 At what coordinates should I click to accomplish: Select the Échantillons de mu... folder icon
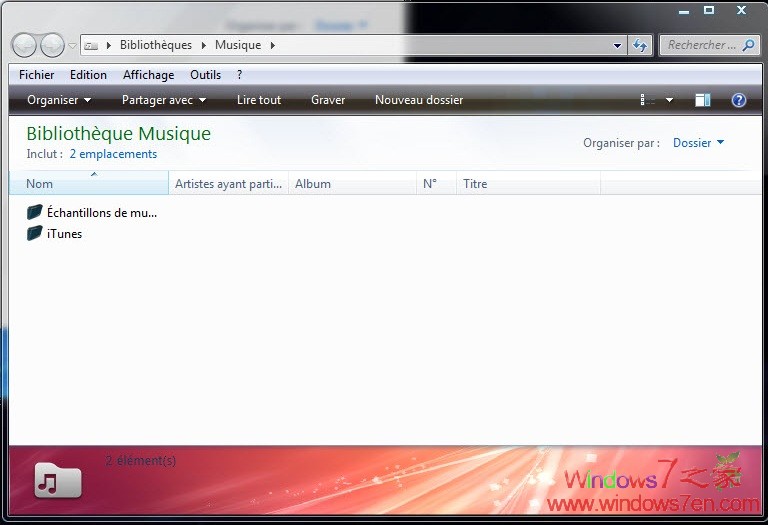click(x=34, y=212)
